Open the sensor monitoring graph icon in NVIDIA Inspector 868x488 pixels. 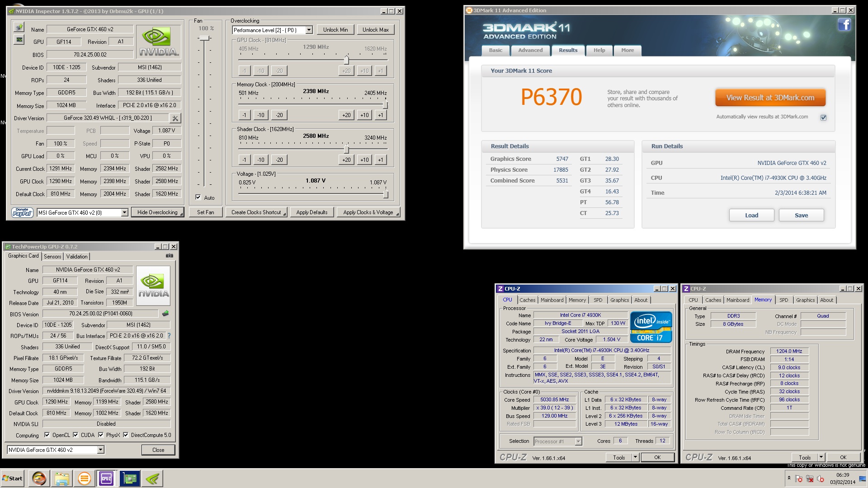[x=19, y=40]
